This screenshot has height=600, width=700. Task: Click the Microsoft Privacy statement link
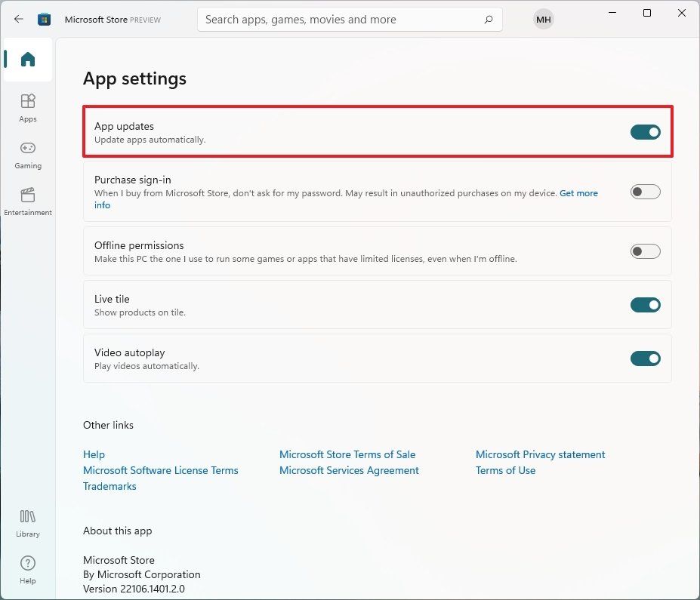(540, 454)
